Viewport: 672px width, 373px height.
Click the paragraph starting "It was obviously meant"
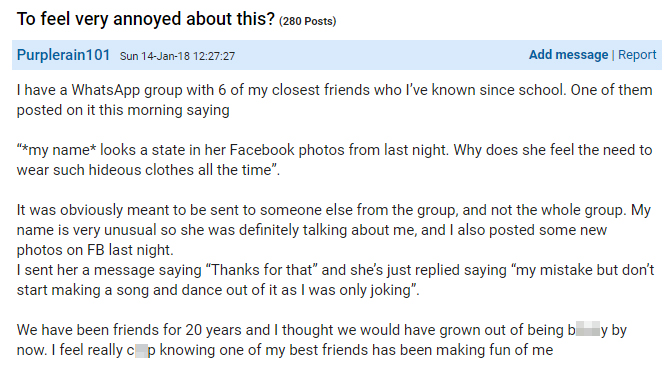(x=333, y=230)
